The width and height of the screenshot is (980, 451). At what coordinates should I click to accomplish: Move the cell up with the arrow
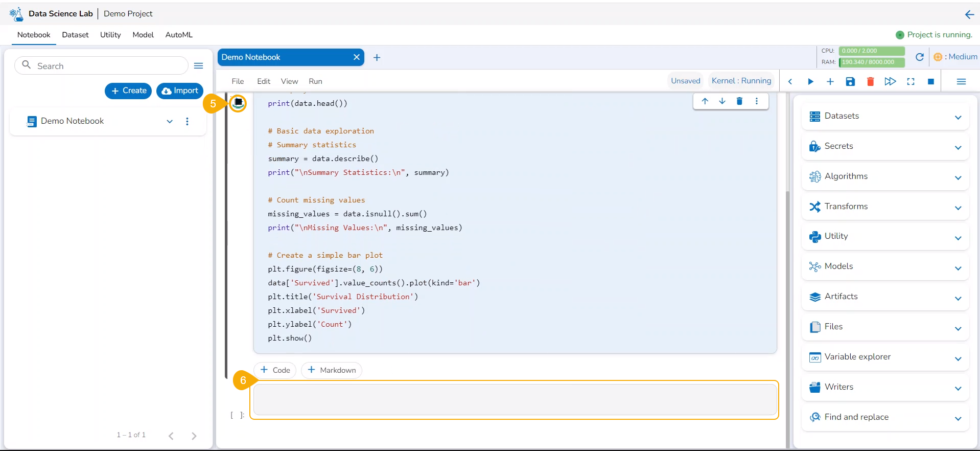coord(705,101)
